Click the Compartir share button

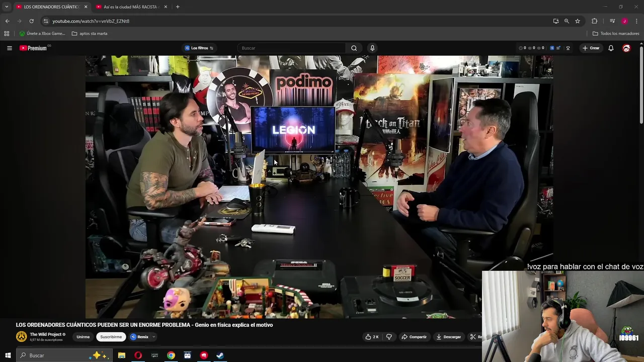pyautogui.click(x=414, y=337)
